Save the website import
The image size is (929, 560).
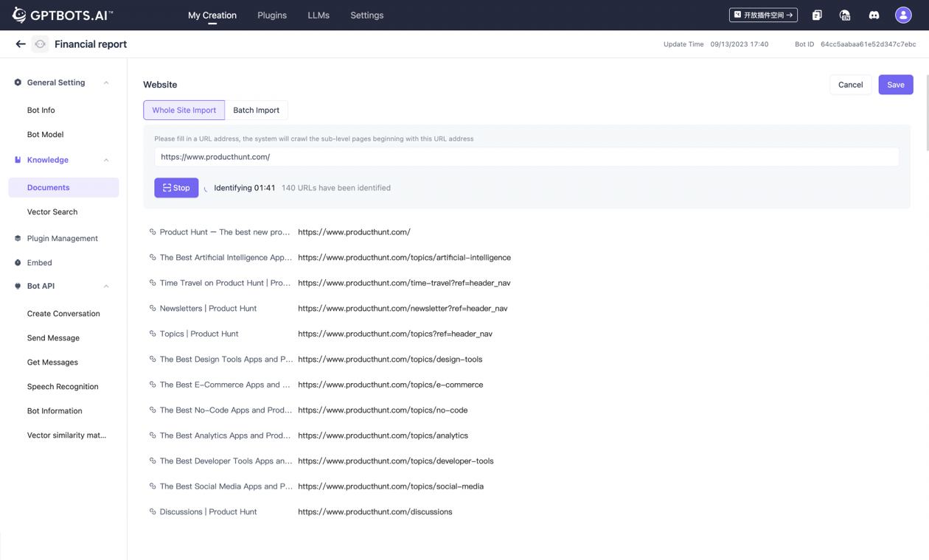(x=896, y=85)
